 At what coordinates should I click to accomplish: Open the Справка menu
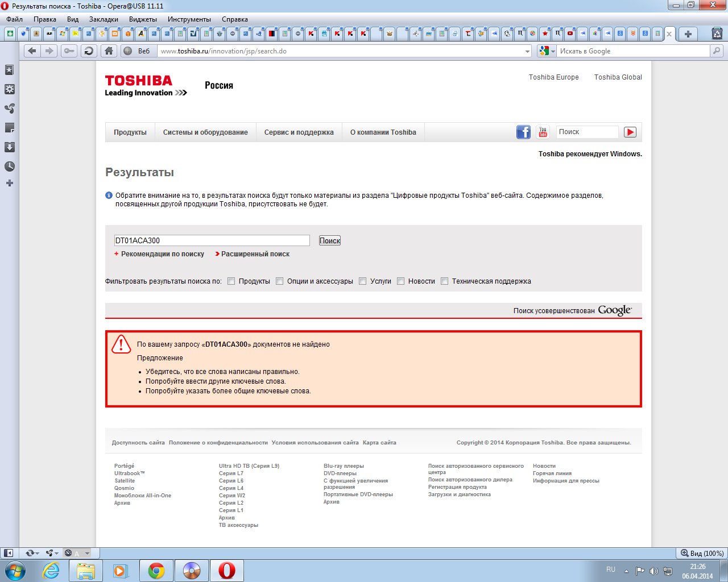click(x=235, y=19)
